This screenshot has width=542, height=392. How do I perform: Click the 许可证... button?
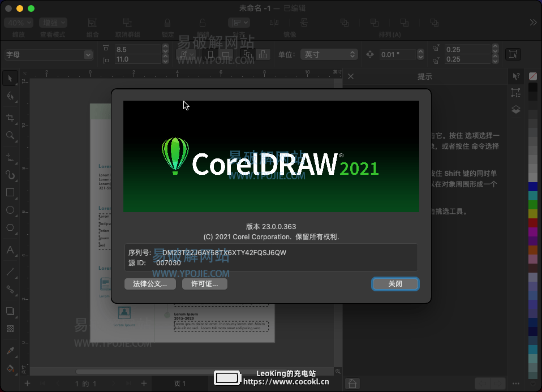[x=205, y=284]
